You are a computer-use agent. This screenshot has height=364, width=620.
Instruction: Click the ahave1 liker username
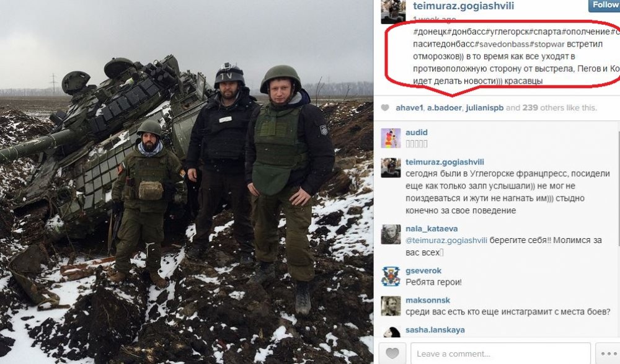409,108
